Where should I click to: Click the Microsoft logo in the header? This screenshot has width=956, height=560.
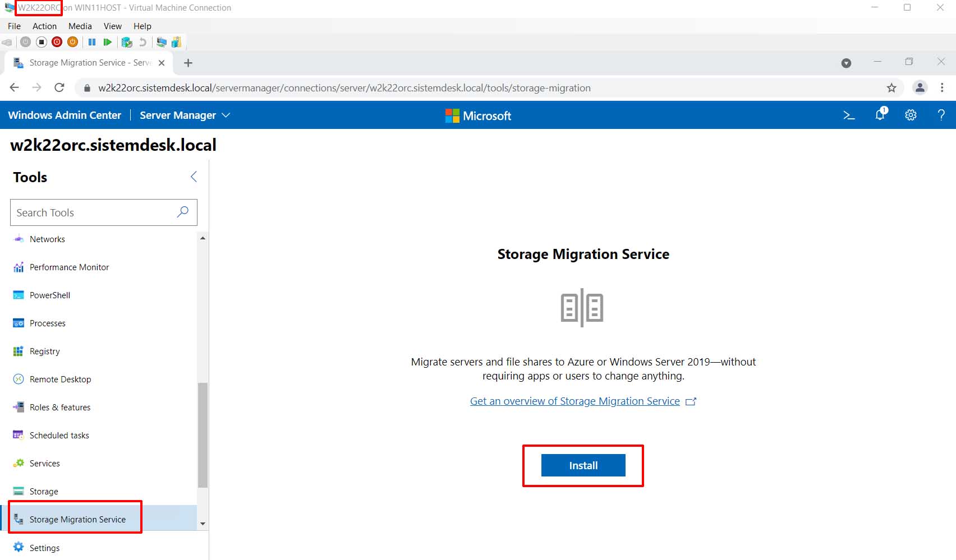coord(478,115)
